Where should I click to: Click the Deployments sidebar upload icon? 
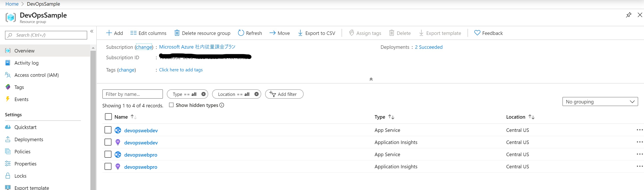pyautogui.click(x=8, y=139)
